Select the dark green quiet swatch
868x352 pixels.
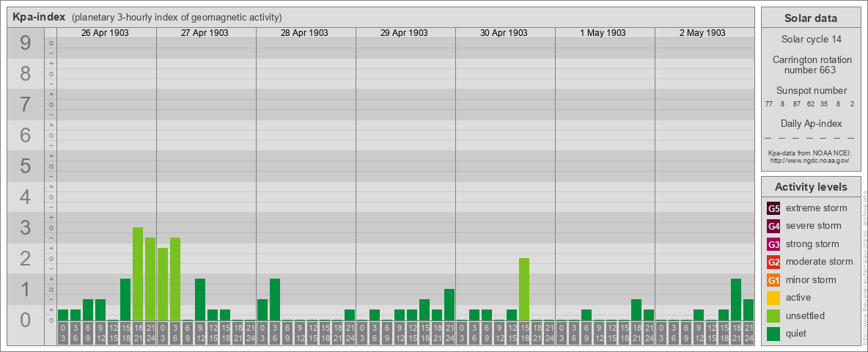click(x=773, y=334)
